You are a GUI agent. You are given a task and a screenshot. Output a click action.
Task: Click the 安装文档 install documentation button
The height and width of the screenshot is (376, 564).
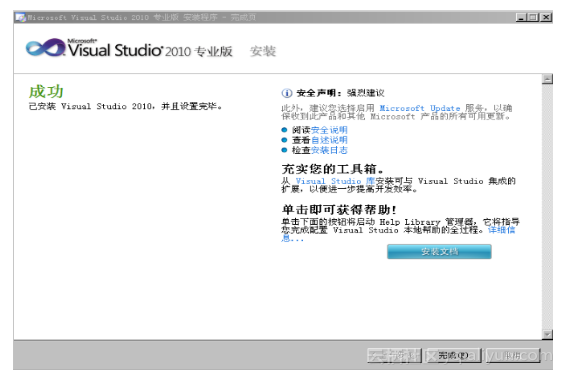pos(439,252)
